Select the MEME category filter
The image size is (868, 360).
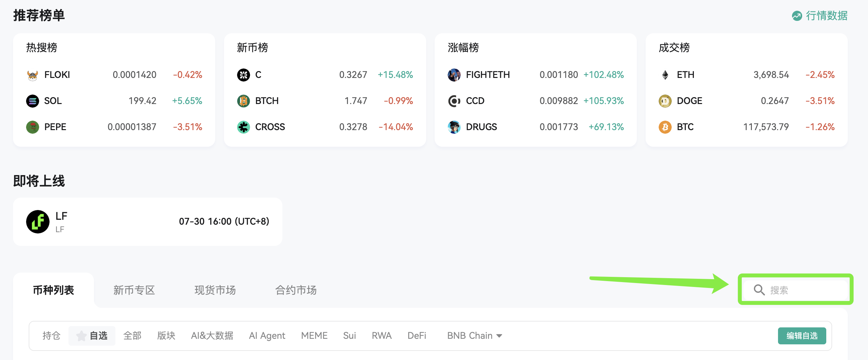coord(314,336)
